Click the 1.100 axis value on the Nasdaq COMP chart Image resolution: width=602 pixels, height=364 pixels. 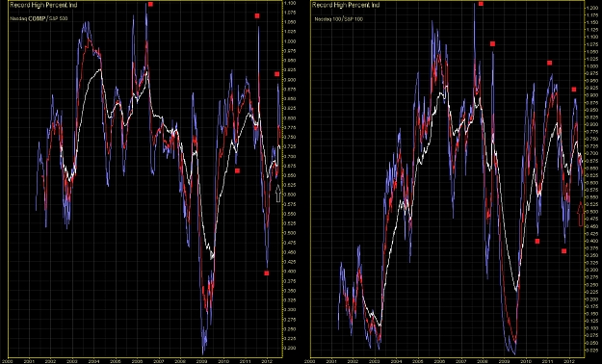290,3
